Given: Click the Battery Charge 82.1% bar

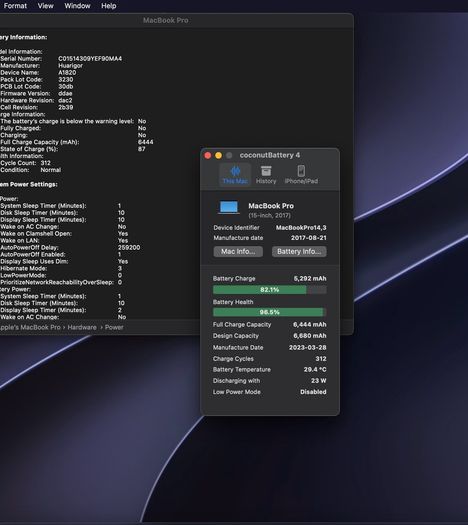Looking at the screenshot, I should point(269,290).
